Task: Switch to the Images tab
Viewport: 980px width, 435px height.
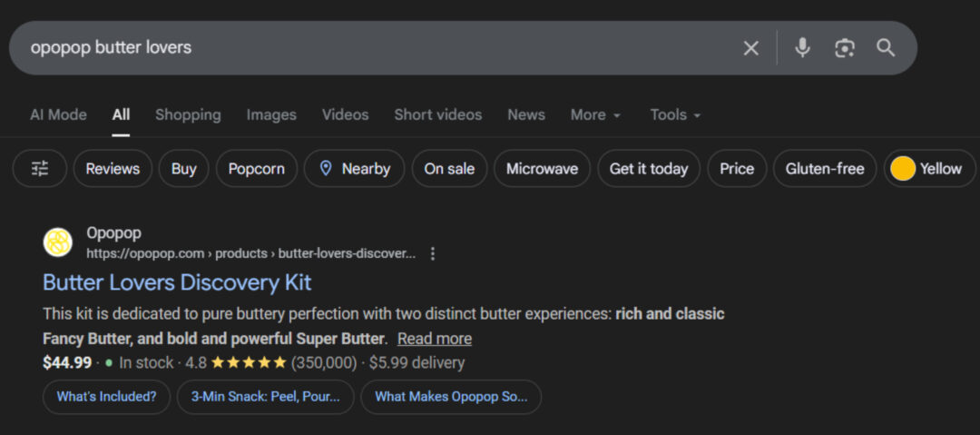Action: tap(271, 114)
